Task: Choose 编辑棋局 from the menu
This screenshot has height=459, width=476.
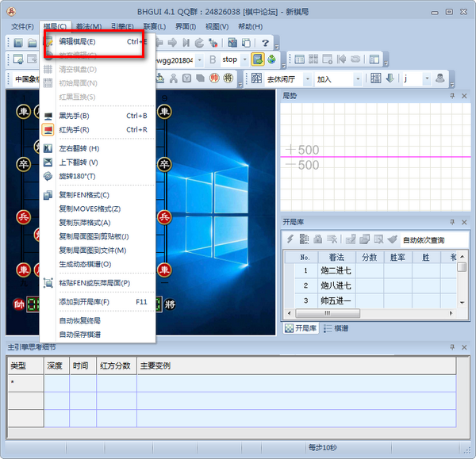Action: (x=77, y=41)
